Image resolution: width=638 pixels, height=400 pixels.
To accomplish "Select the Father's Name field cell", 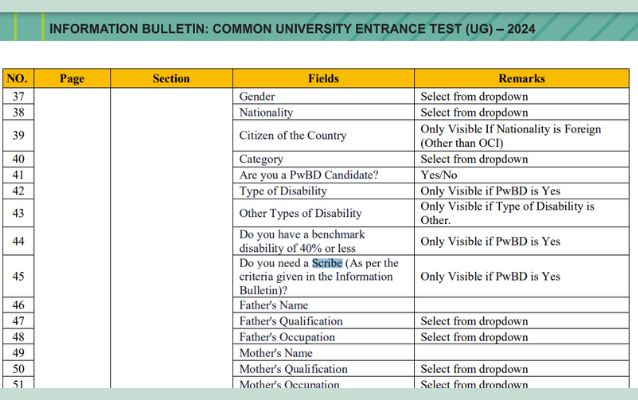I will click(x=273, y=305).
